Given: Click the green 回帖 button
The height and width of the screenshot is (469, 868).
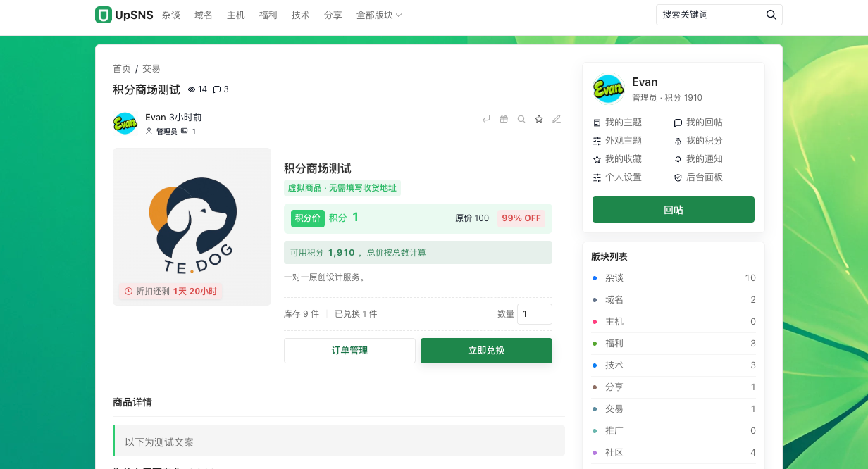Looking at the screenshot, I should pyautogui.click(x=674, y=210).
